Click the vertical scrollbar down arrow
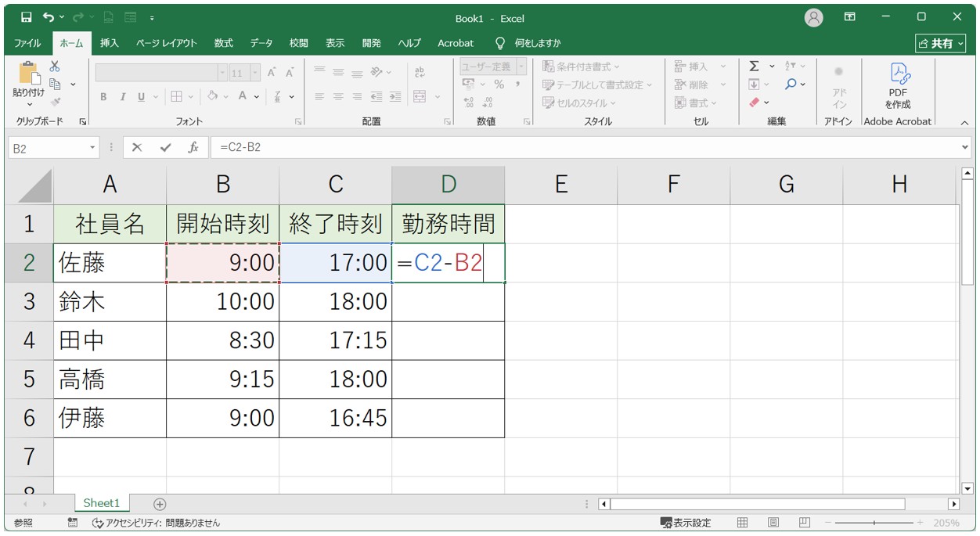The width and height of the screenshot is (980, 536). tap(967, 488)
